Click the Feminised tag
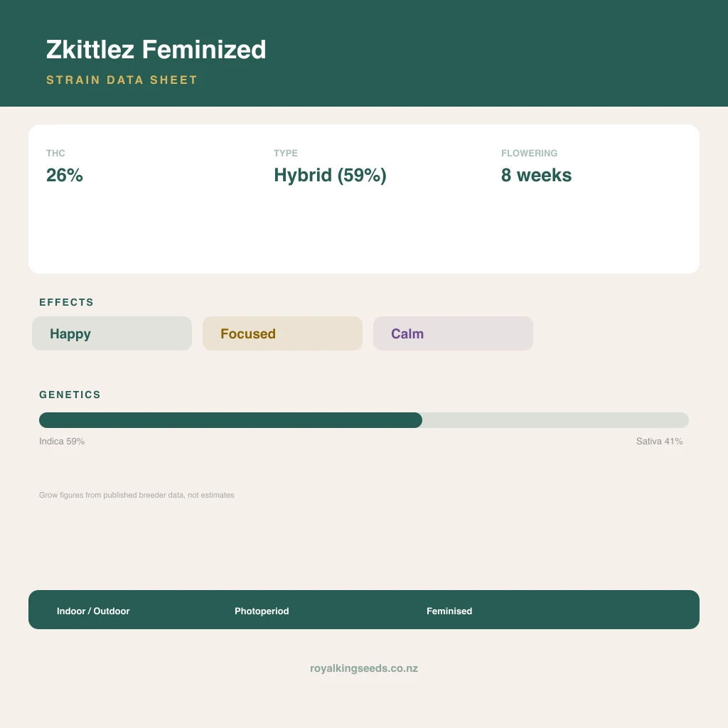 (x=449, y=611)
